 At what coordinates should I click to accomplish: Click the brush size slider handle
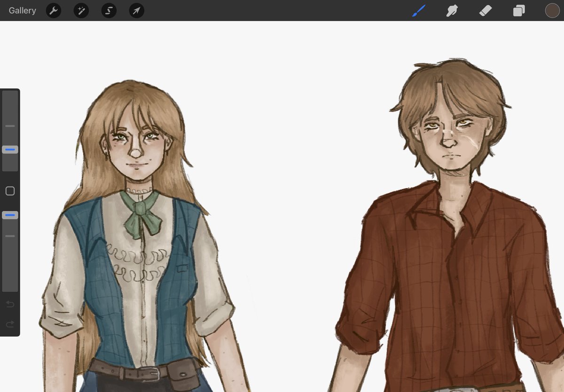pyautogui.click(x=10, y=149)
